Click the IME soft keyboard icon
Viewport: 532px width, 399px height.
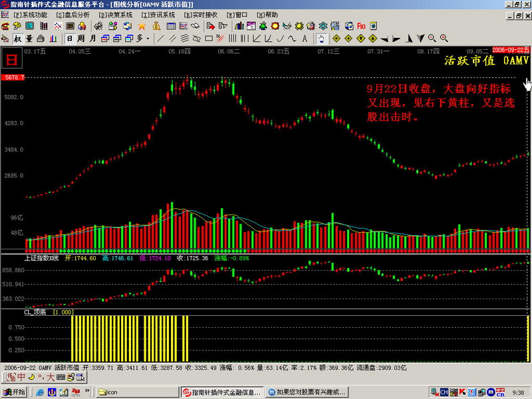coord(61,377)
